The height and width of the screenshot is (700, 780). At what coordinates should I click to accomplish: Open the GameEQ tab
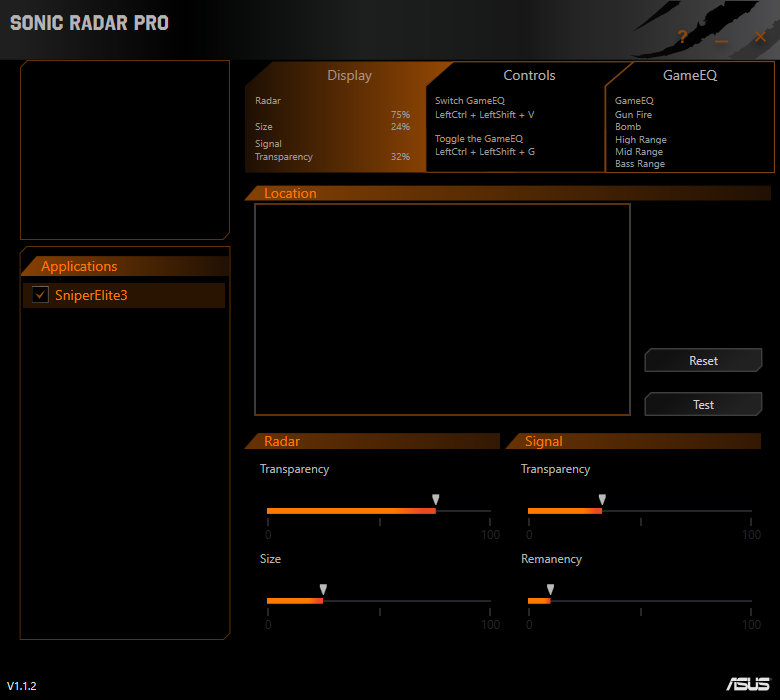click(690, 75)
